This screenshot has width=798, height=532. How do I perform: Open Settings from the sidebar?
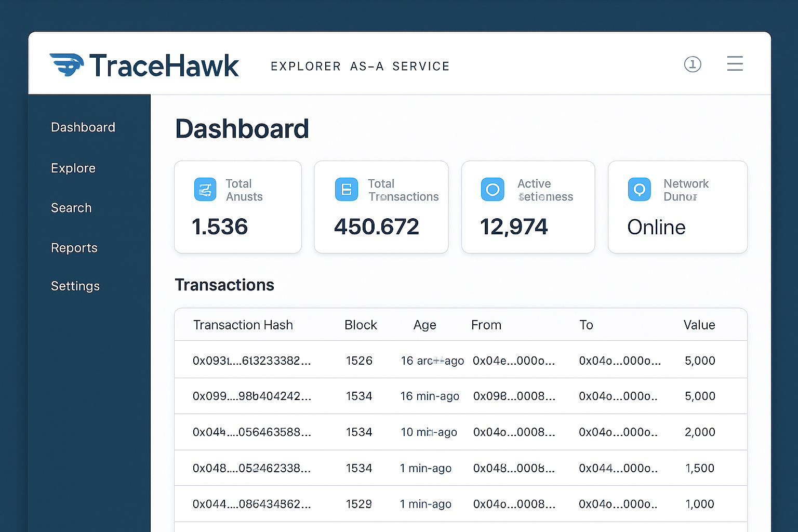75,286
